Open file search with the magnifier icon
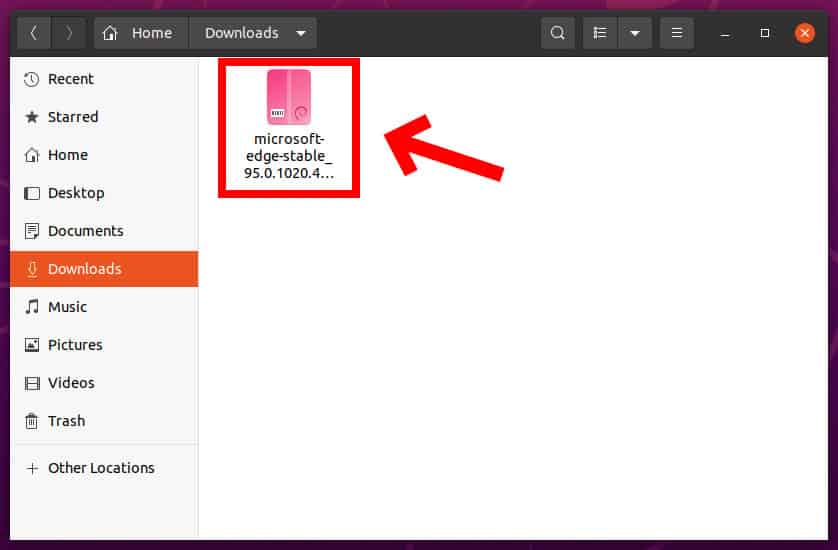 click(557, 33)
